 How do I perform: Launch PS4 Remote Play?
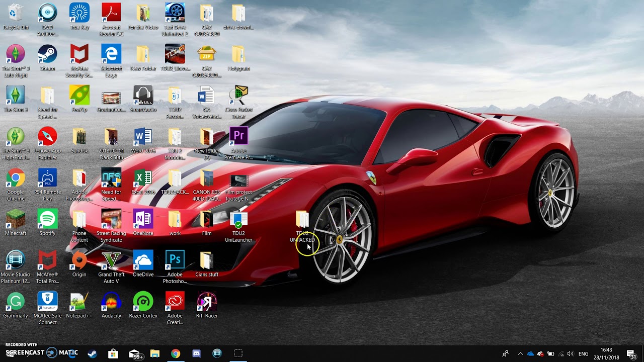(47, 185)
